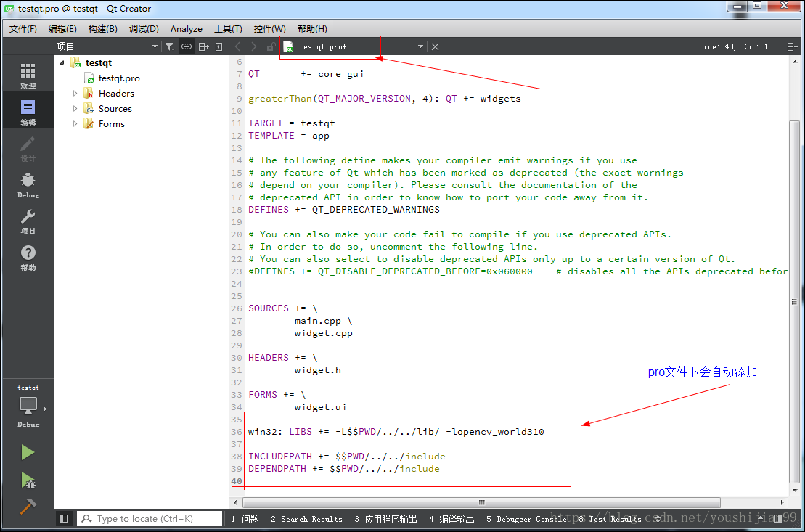Click the vertical scrollbar down arrow
The height and width of the screenshot is (532, 805).
(x=794, y=491)
